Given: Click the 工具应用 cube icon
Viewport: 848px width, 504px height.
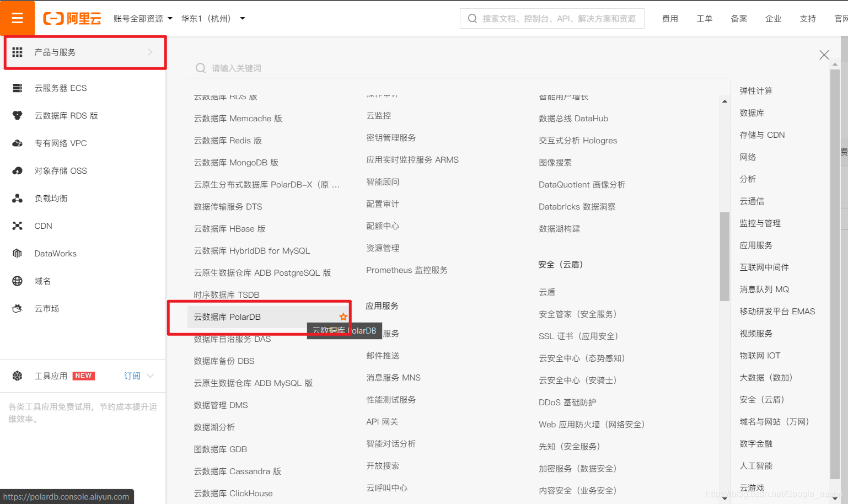Looking at the screenshot, I should coord(18,376).
